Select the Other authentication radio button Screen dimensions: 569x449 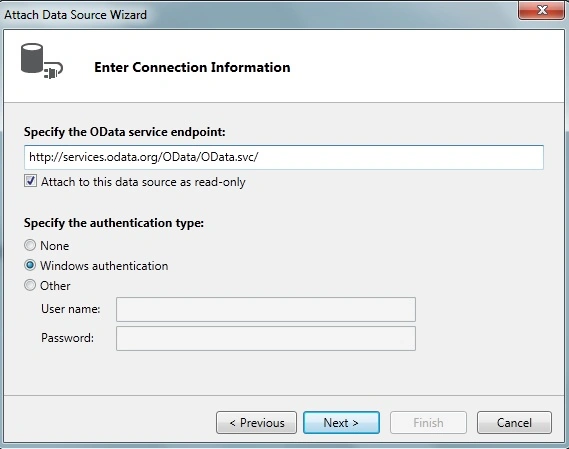(30, 285)
